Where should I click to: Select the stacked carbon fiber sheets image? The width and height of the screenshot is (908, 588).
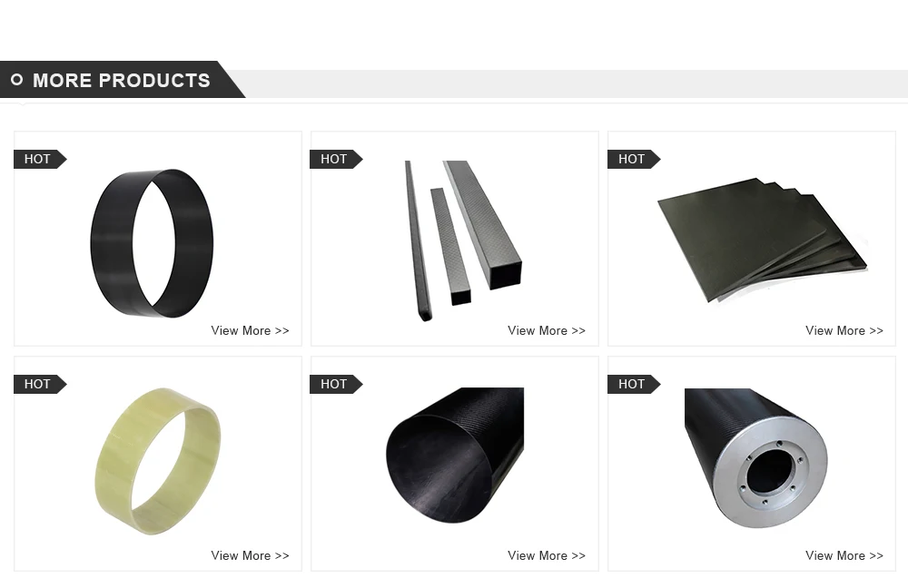pyautogui.click(x=763, y=240)
